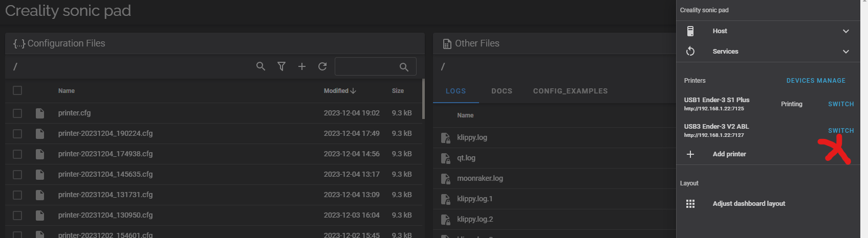868x238 pixels.
Task: Open Adjust dashboard layout
Action: pos(749,204)
